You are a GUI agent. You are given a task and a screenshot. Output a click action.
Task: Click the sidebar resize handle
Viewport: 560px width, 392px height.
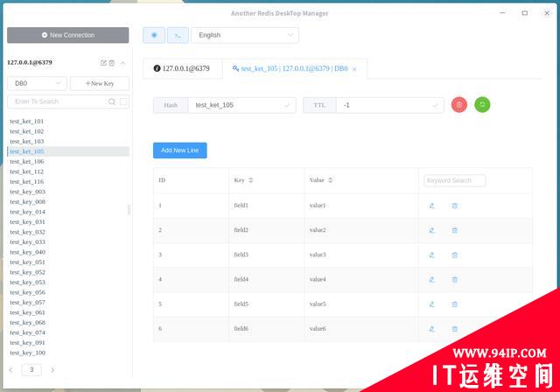click(x=129, y=210)
